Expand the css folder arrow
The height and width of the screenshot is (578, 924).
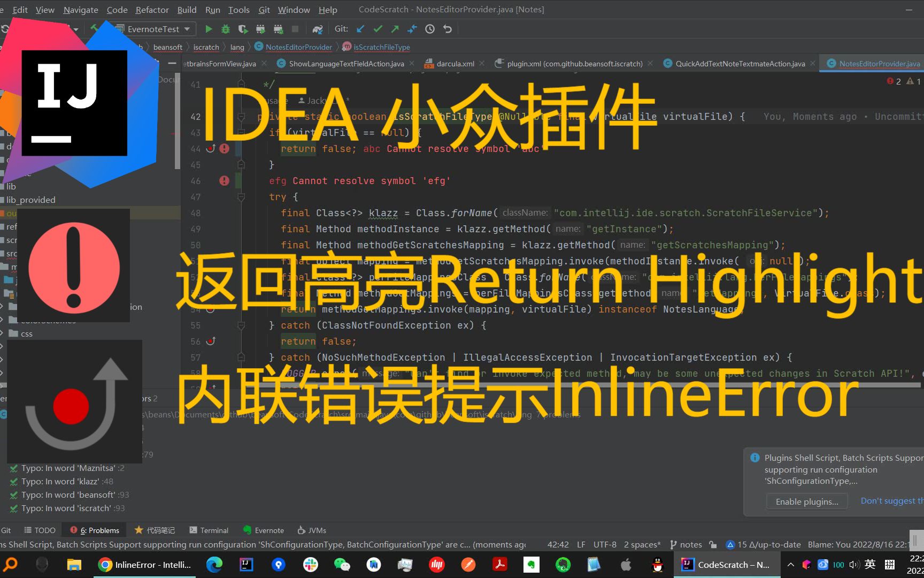click(2, 333)
